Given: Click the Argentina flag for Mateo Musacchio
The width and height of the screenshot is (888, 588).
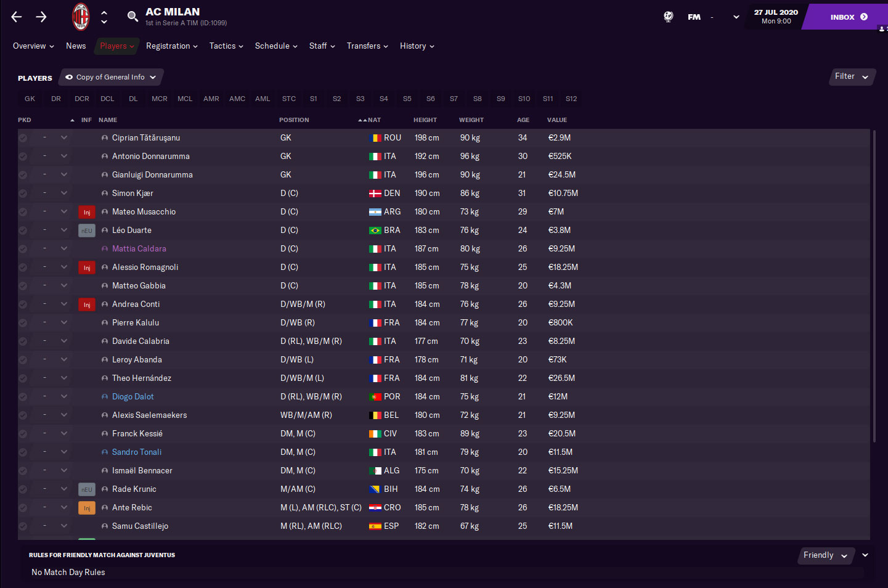Looking at the screenshot, I should tap(375, 212).
